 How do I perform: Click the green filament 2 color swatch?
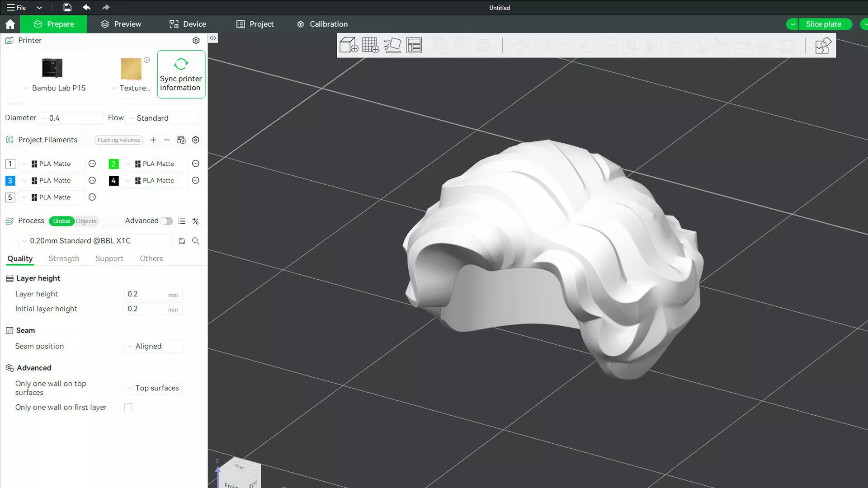[113, 164]
